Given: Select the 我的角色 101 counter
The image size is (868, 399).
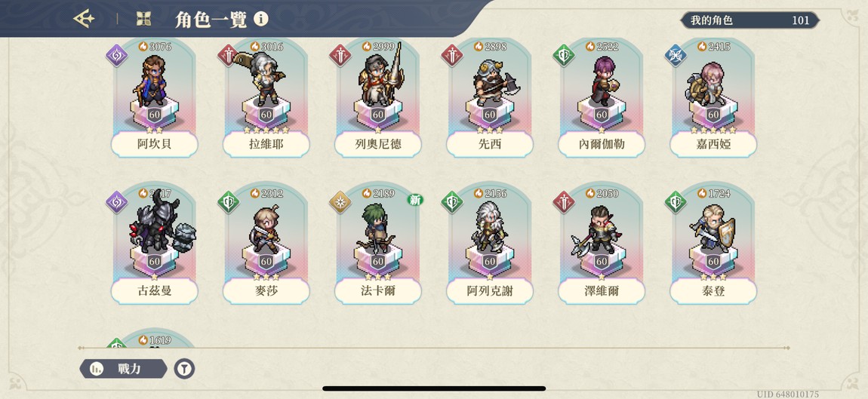Looking at the screenshot, I should pyautogui.click(x=749, y=20).
